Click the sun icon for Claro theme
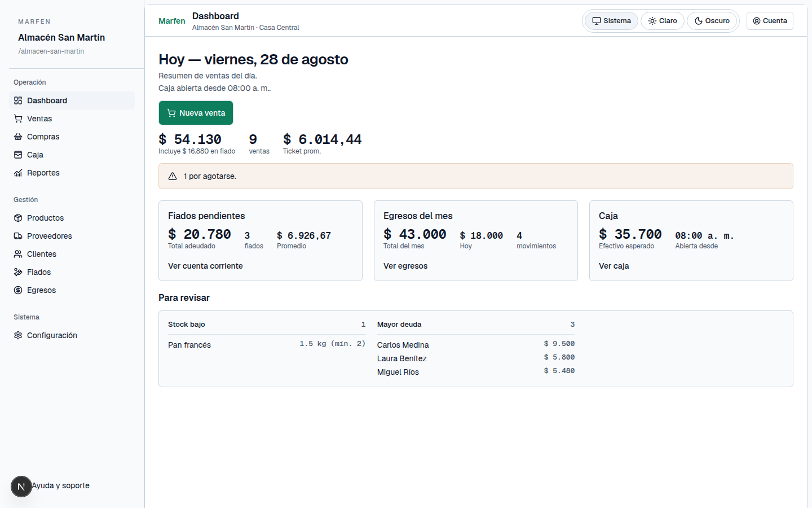Screen dimensions: 812x508 click(x=652, y=21)
